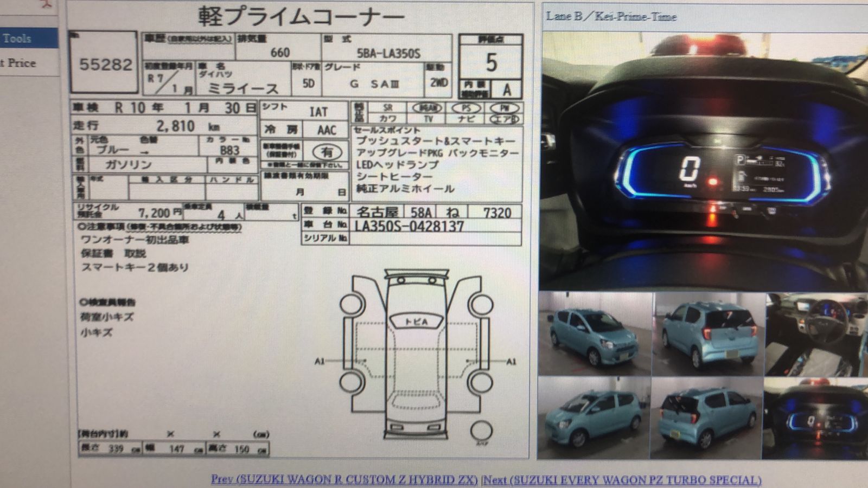Select bottom-left thumbnail of car side-front view
The width and height of the screenshot is (868, 488).
coord(594,418)
